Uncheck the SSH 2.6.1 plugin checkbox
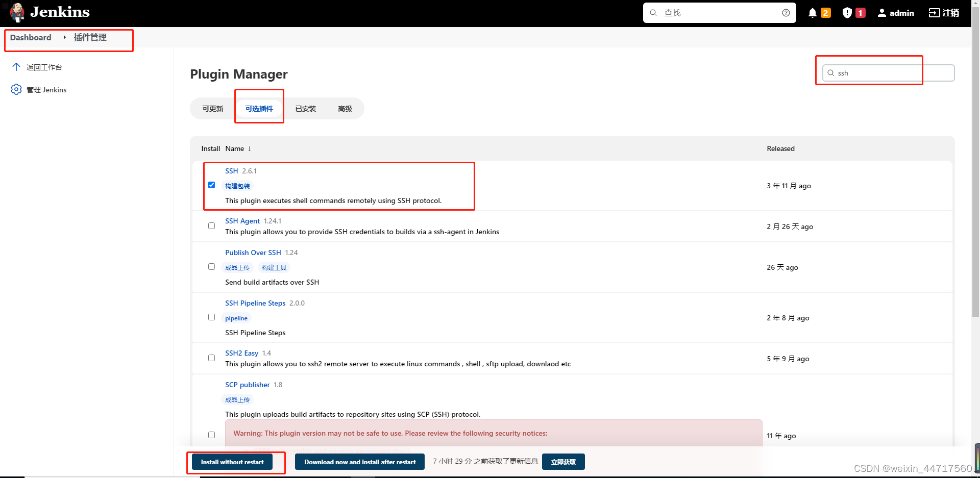 click(x=211, y=185)
